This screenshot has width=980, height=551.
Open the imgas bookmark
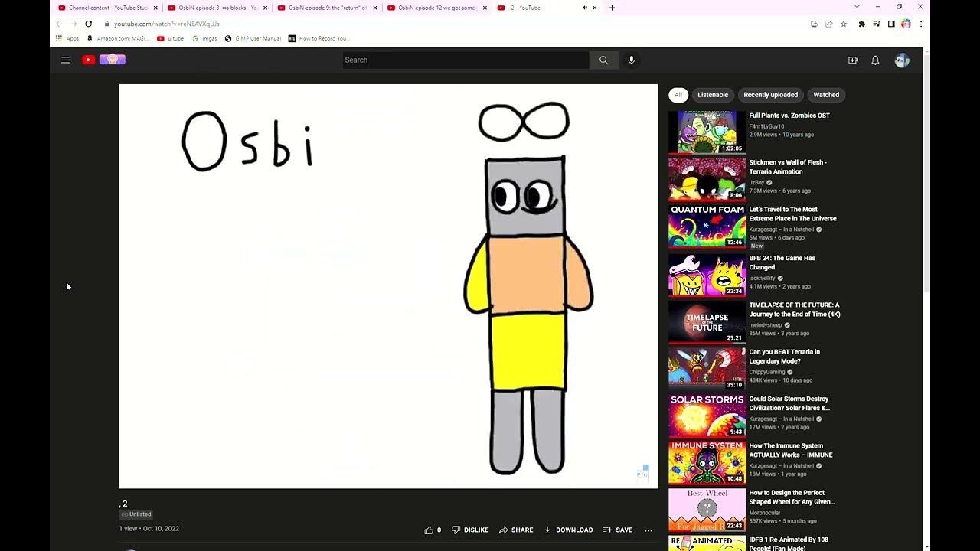click(x=204, y=38)
